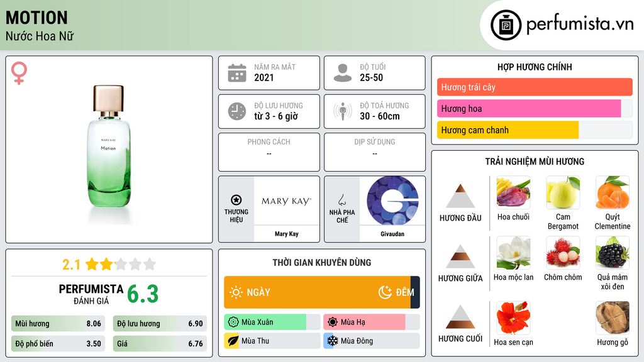Viewport: 644px width, 362px height.
Task: Click the 2021 release year value
Action: (264, 77)
